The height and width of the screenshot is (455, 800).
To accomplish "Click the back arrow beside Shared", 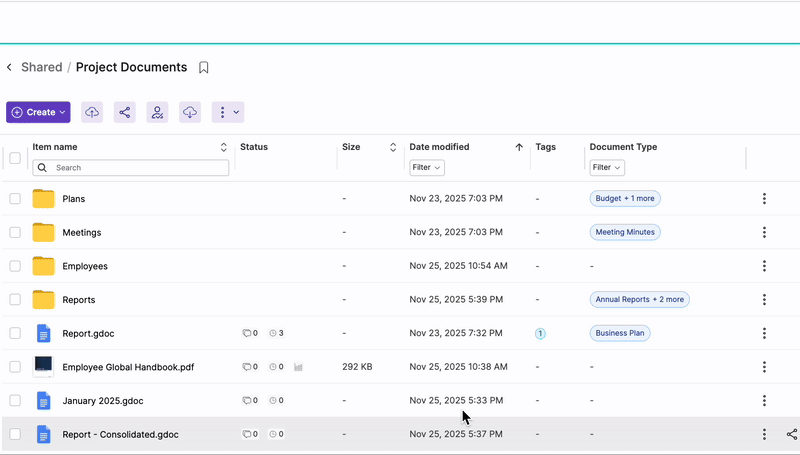I will [10, 68].
